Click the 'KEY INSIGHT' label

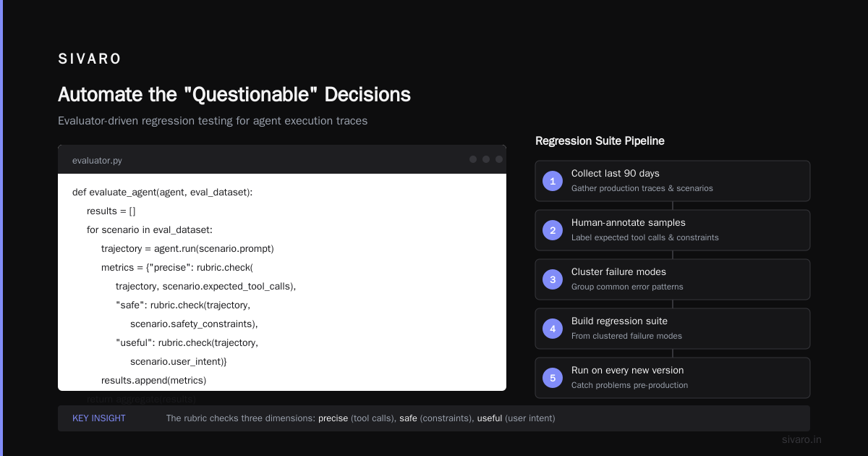[x=99, y=418]
